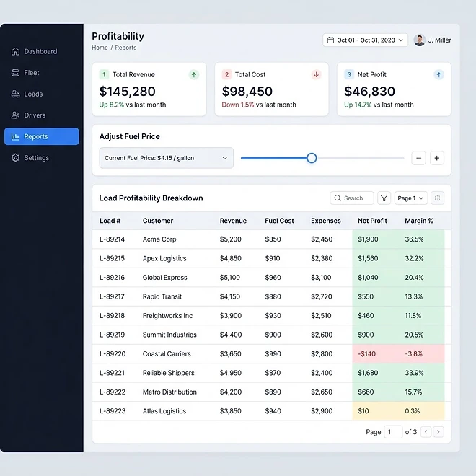Sort by Margin % column header

pos(418,221)
